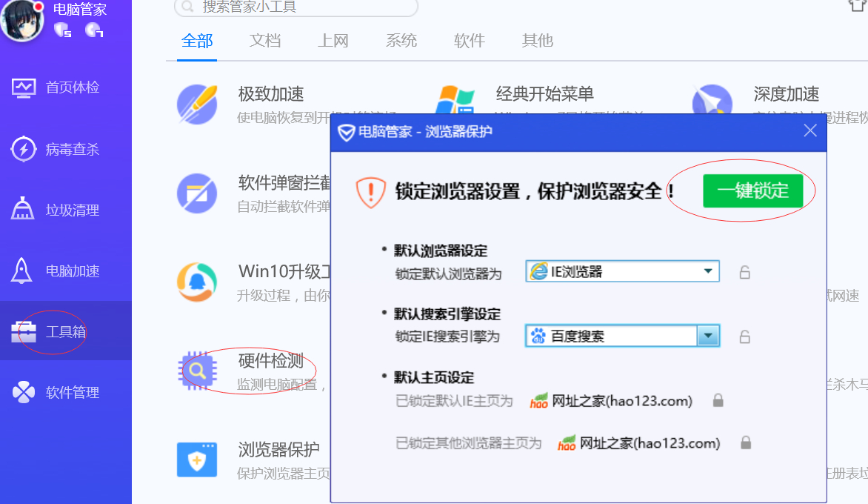
Task: Open the 浏览器保护 tool title
Action: point(279,450)
